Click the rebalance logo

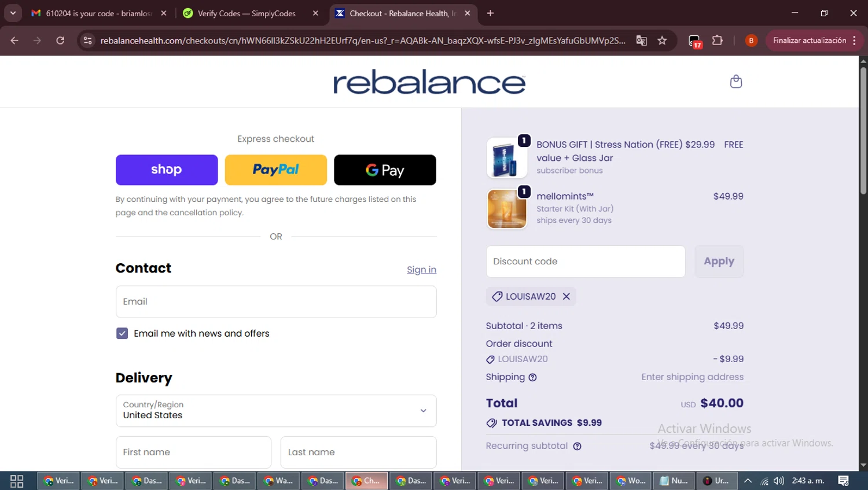click(x=429, y=82)
